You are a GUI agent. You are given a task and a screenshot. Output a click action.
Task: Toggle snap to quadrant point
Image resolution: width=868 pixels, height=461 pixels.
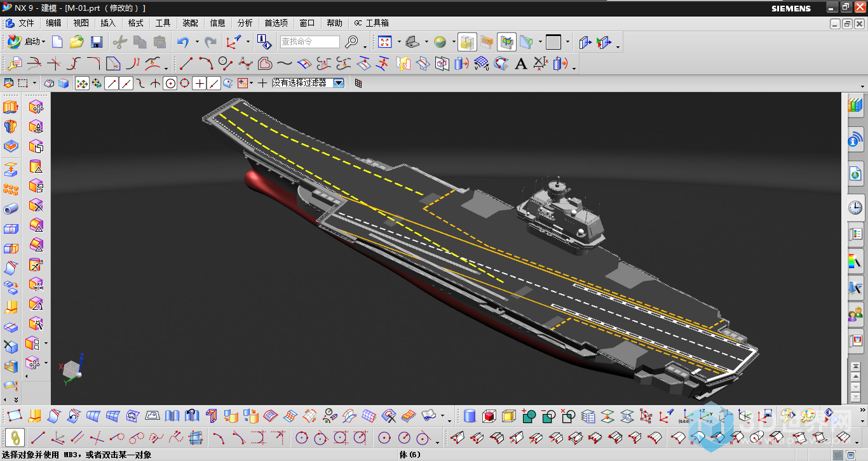point(184,83)
